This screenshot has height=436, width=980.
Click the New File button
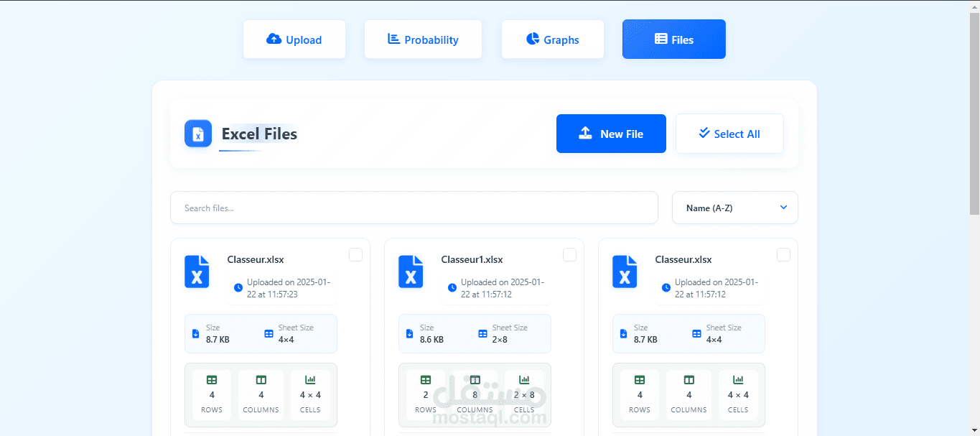click(x=611, y=134)
